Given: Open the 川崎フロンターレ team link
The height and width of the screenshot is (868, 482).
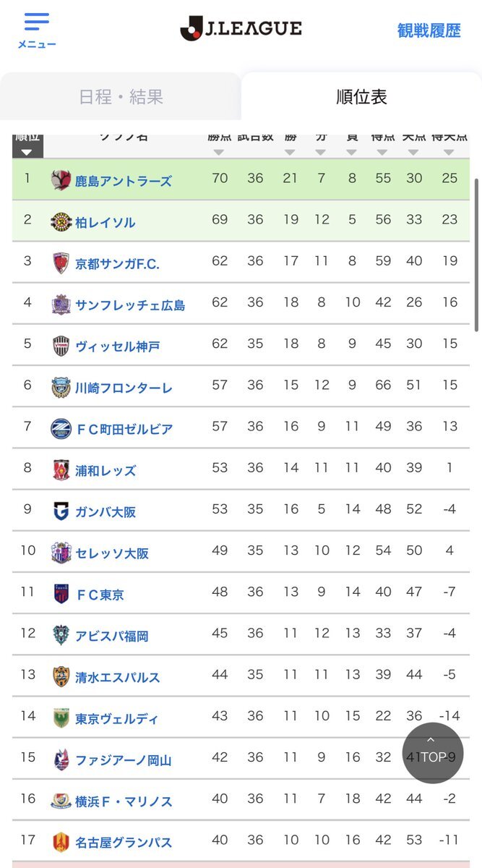Looking at the screenshot, I should tap(124, 388).
